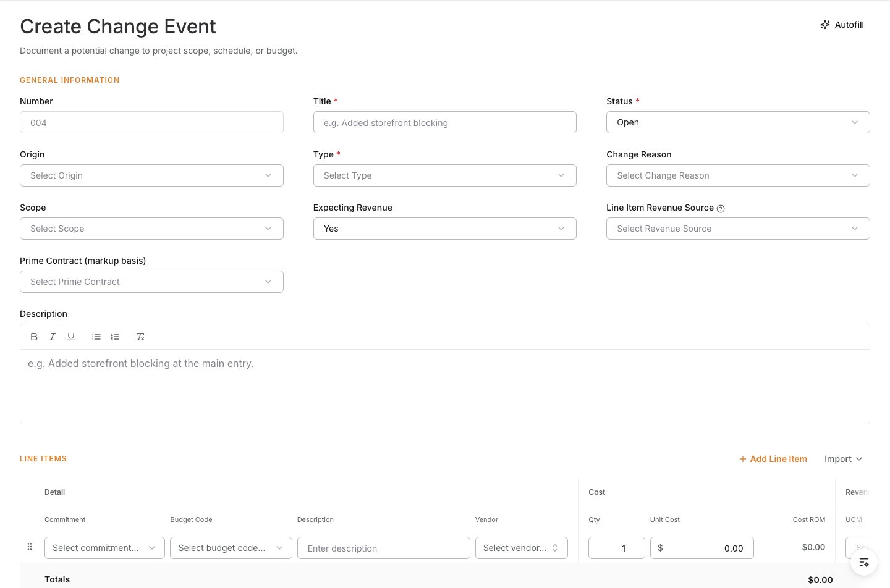The image size is (890, 588).
Task: Click into the Title input field
Action: [x=445, y=122]
